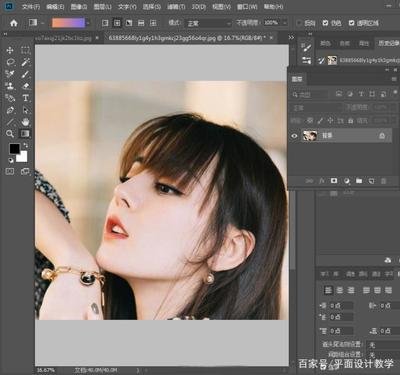Open the opacity 100% dropdown
This screenshot has height=375, width=400.
pyautogui.click(x=285, y=23)
